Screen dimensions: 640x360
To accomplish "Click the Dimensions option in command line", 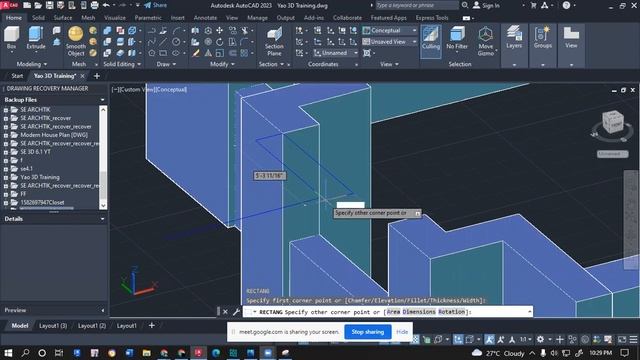I will pyautogui.click(x=419, y=312).
